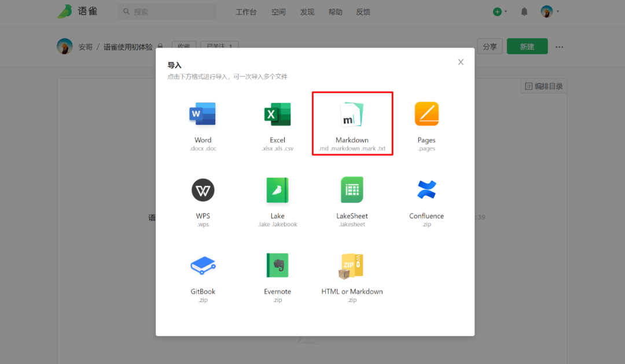Choose the Markdown import icon

tap(352, 114)
